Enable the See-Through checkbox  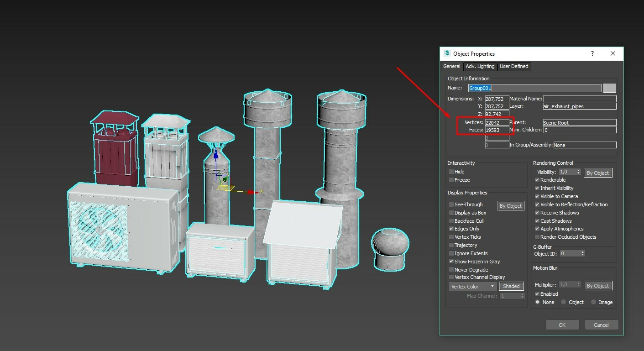click(451, 204)
